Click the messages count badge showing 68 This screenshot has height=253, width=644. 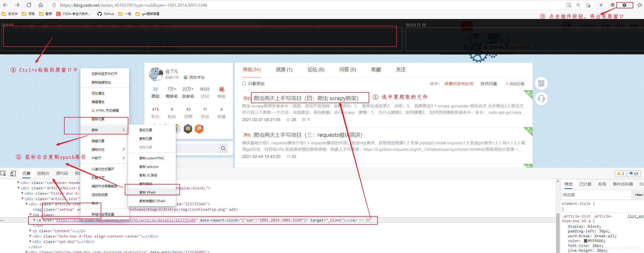tap(634, 174)
